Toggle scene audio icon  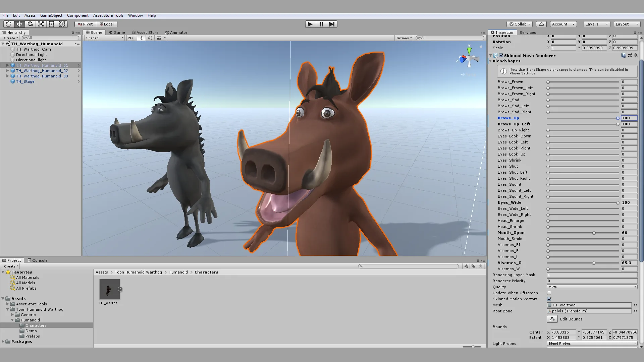[150, 38]
